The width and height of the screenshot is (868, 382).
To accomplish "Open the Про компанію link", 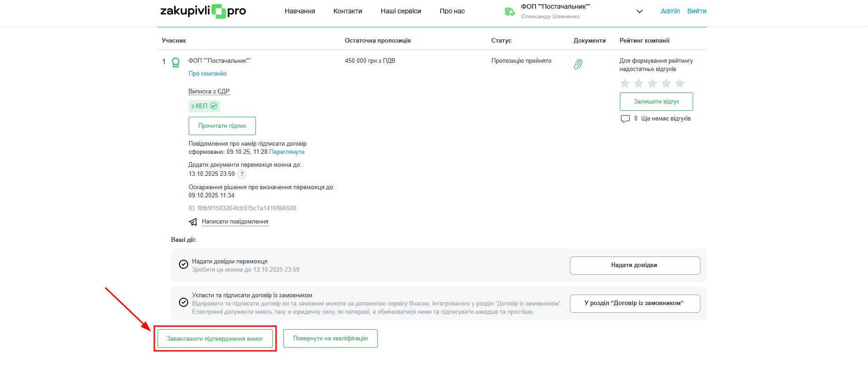I will (207, 74).
